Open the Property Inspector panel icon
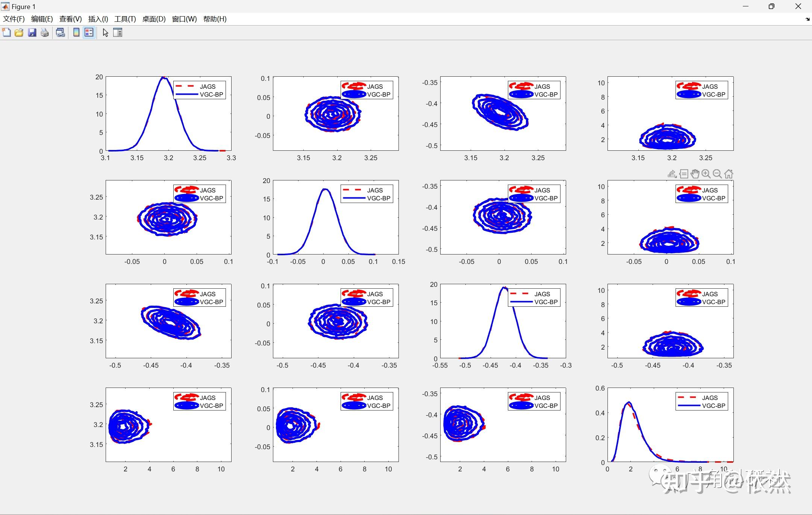This screenshot has width=812, height=515. (118, 33)
